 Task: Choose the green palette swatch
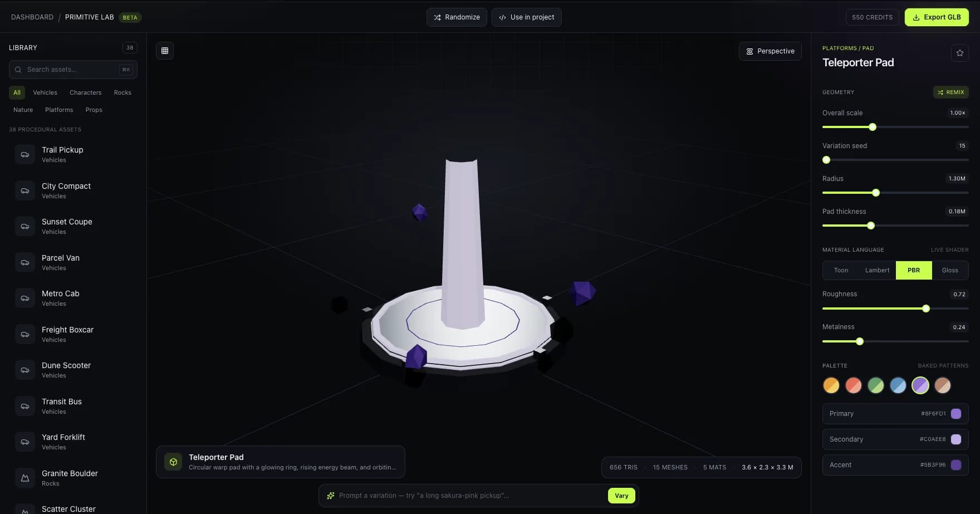click(876, 385)
